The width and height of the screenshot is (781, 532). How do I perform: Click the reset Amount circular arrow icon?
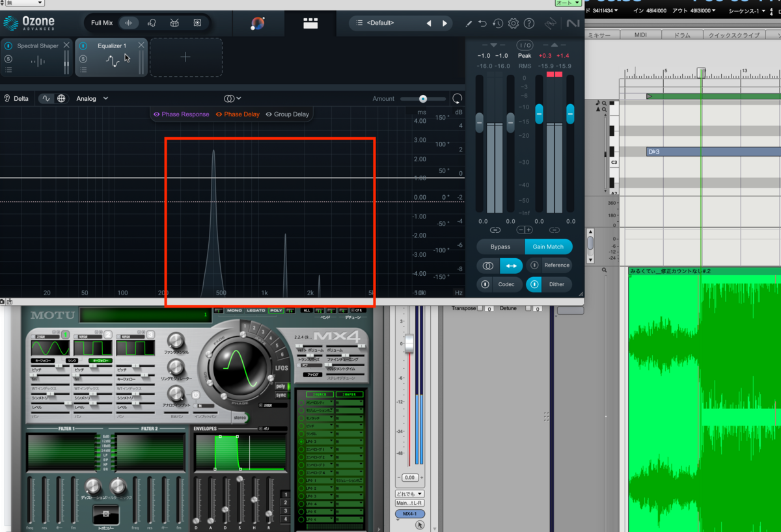(x=457, y=99)
